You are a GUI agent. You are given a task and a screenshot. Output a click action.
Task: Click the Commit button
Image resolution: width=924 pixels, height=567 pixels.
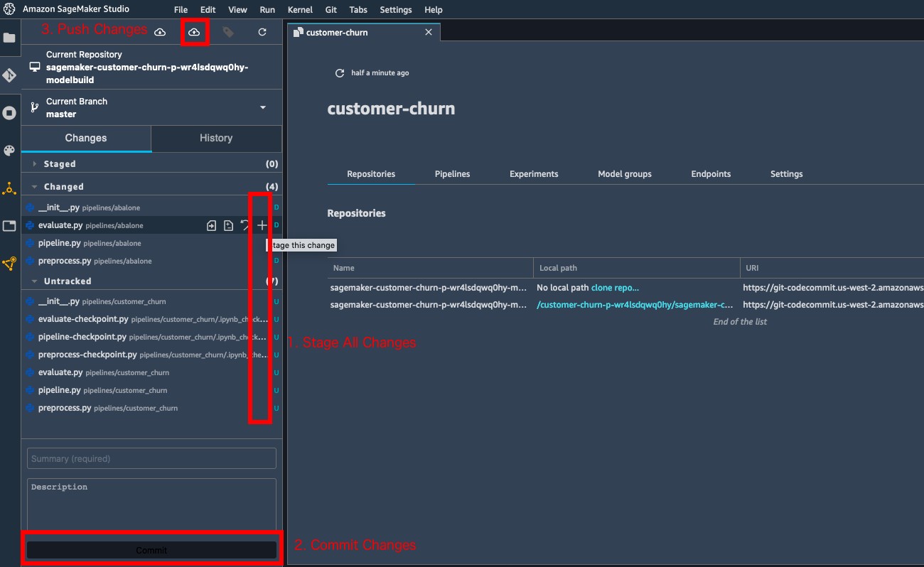pyautogui.click(x=151, y=550)
